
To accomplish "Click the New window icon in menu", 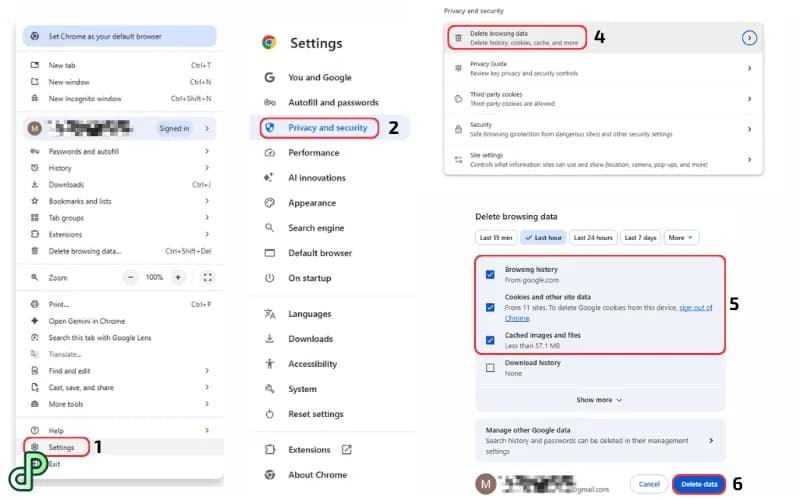I will [35, 82].
